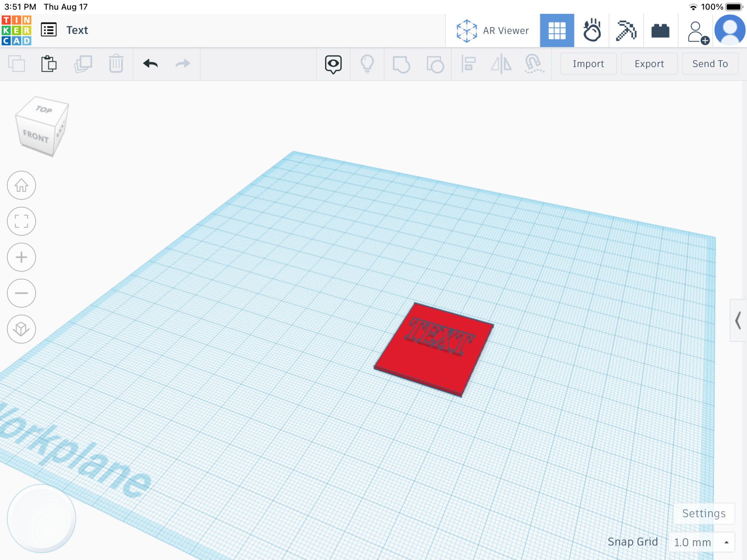Open the designs list icon

coord(49,30)
